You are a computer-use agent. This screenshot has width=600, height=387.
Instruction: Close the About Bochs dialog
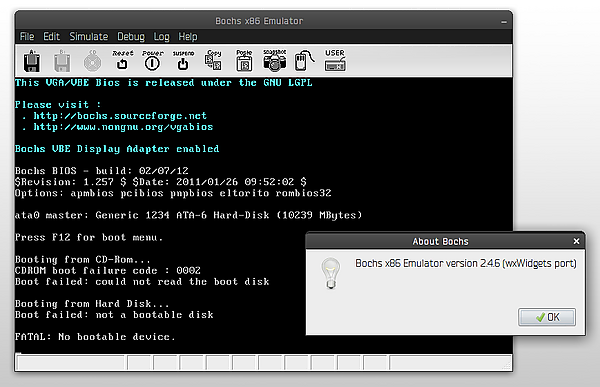(x=576, y=241)
